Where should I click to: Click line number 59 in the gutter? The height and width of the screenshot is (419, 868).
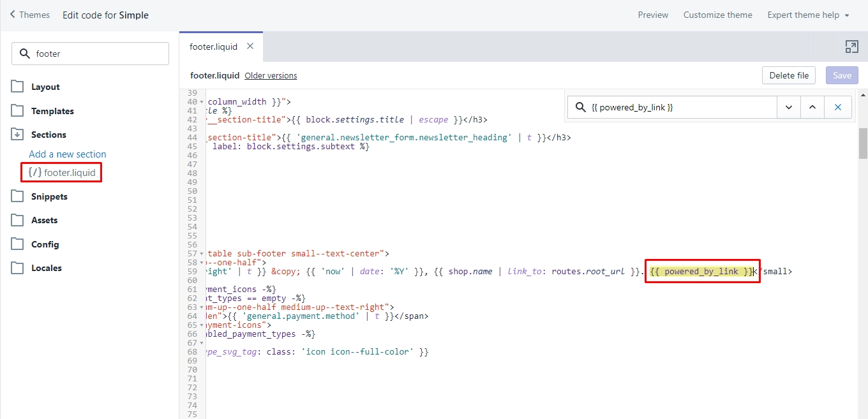tap(192, 272)
